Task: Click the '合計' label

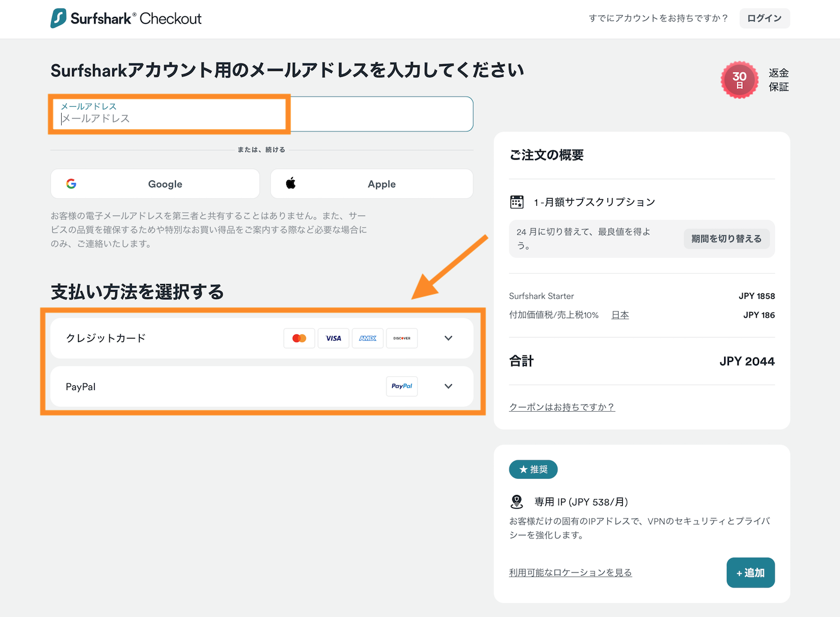Action: (521, 361)
